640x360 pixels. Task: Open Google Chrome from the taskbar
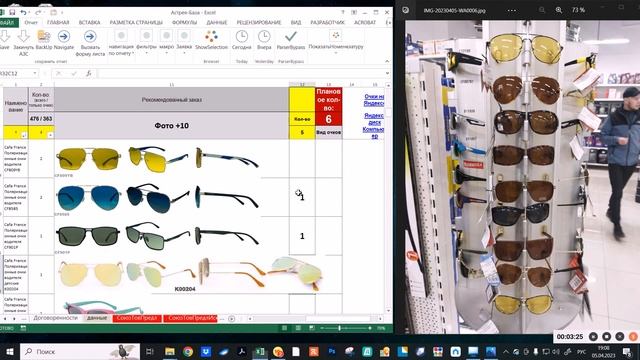[x=188, y=351]
